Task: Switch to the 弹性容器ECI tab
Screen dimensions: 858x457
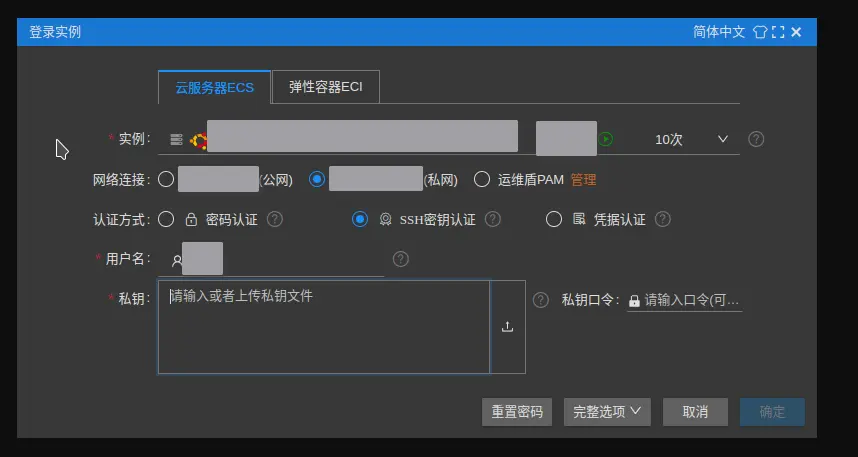Action: point(326,87)
